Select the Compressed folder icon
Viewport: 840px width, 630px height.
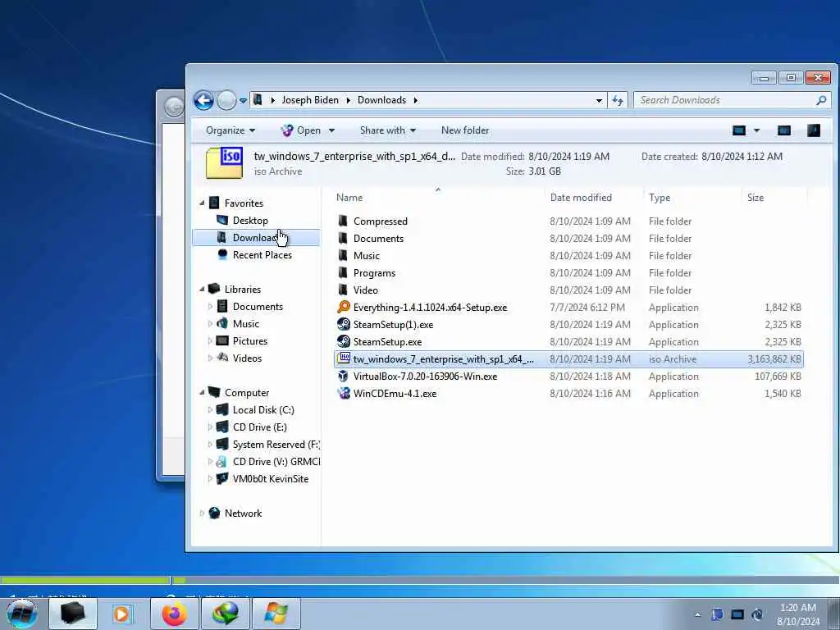(343, 221)
